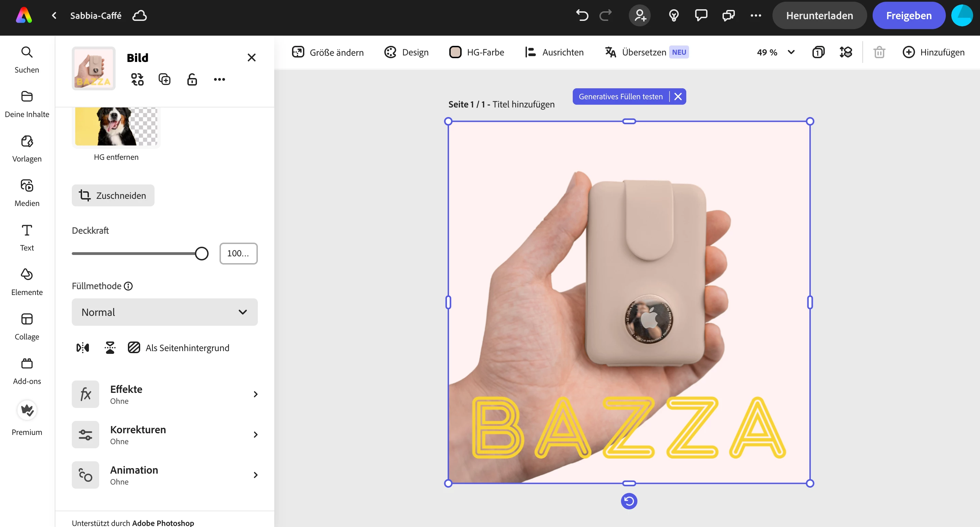Viewport: 980px width, 527px height.
Task: Click the lightbulb tips icon
Action: pos(673,16)
